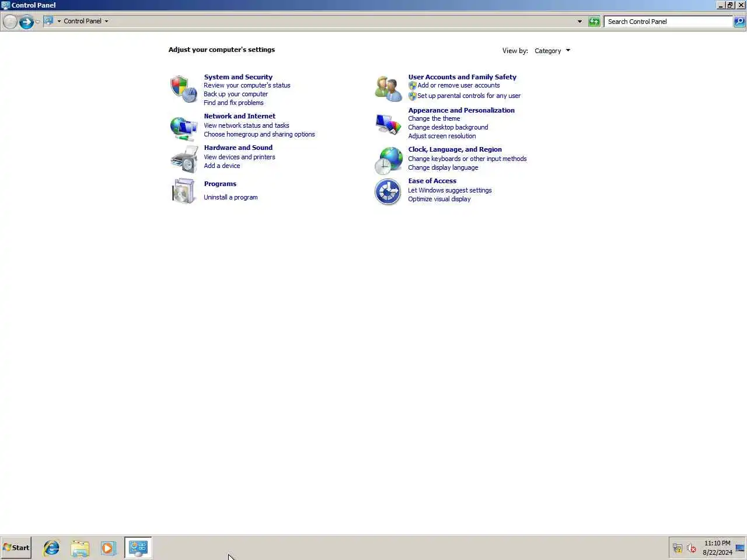Screen dimensions: 747x560
Task: Click the Back navigation arrow
Action: pyautogui.click(x=10, y=22)
